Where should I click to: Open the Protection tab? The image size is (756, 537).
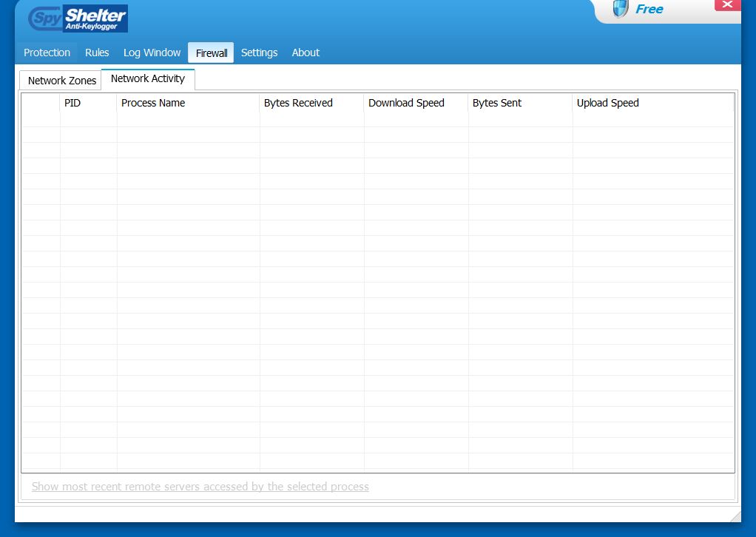(47, 53)
